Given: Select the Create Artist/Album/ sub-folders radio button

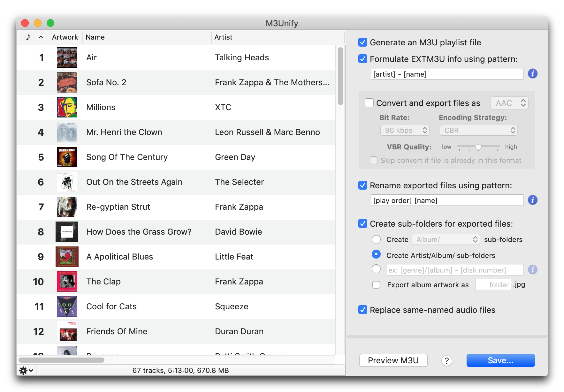Looking at the screenshot, I should tap(376, 254).
